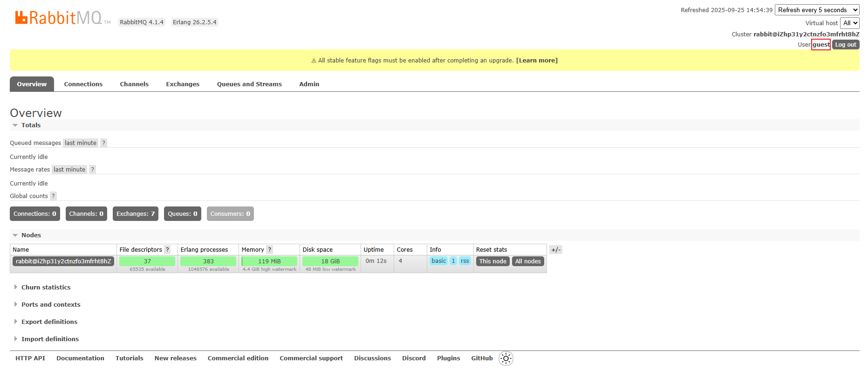Open help for Message rates
The height and width of the screenshot is (371, 868).
pyautogui.click(x=92, y=170)
